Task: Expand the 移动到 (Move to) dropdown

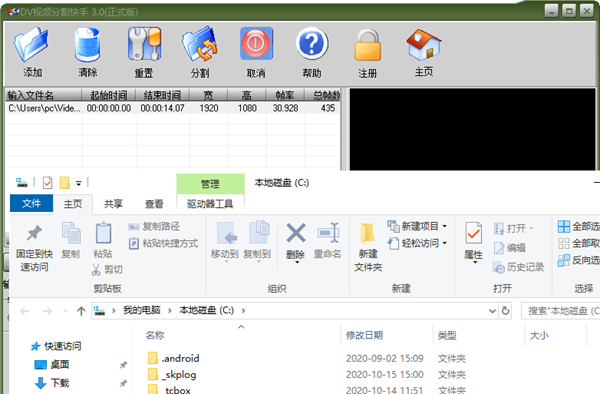Action: pyautogui.click(x=226, y=261)
